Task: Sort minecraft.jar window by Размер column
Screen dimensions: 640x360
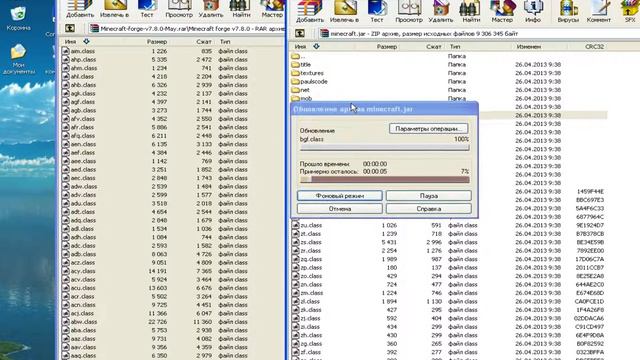Action: click(387, 47)
